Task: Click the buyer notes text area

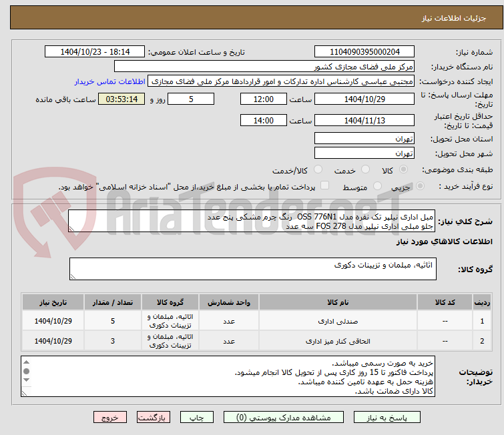Action: (x=228, y=376)
